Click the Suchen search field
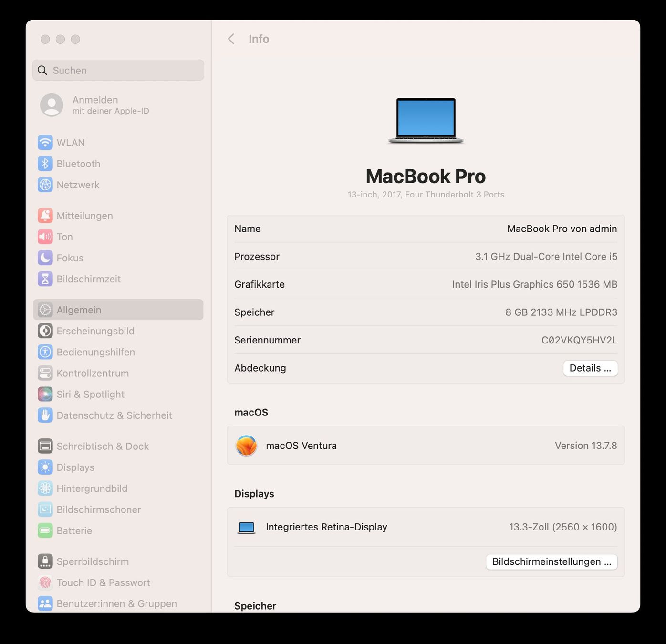 pyautogui.click(x=118, y=70)
